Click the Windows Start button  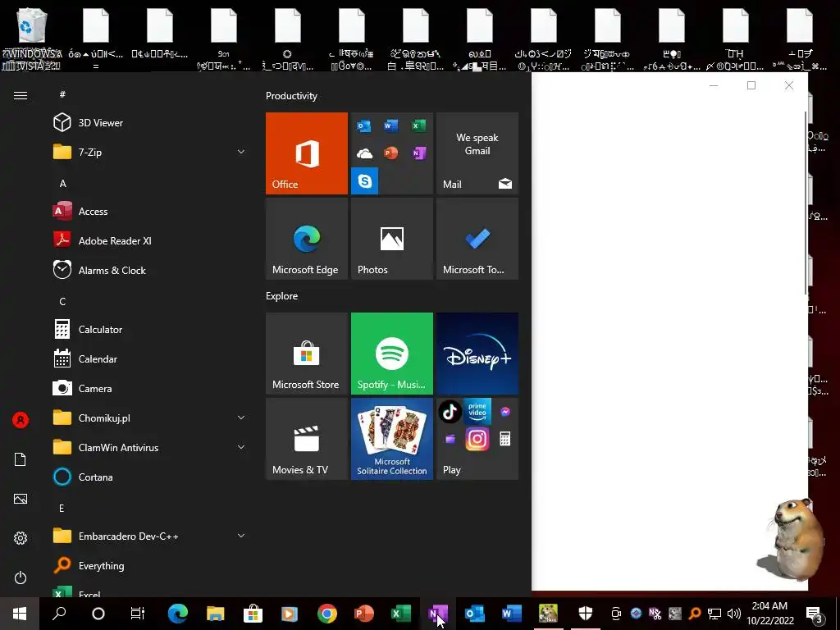20,614
